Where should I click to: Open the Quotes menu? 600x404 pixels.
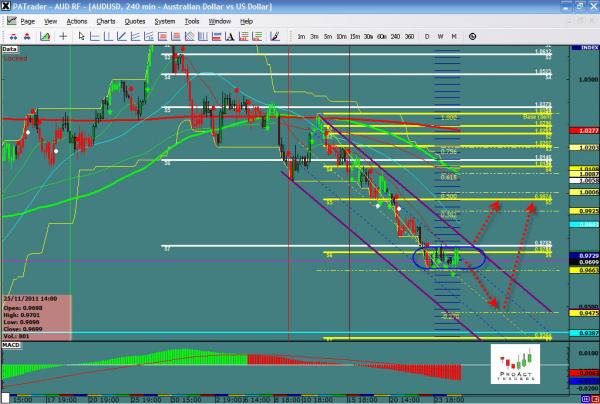tap(134, 20)
